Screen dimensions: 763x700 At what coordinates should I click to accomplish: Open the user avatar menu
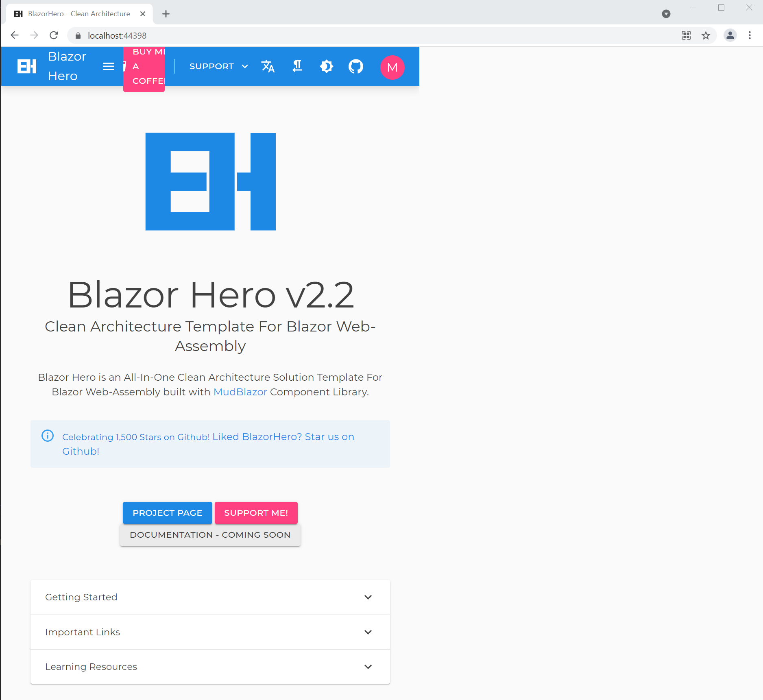click(x=392, y=68)
